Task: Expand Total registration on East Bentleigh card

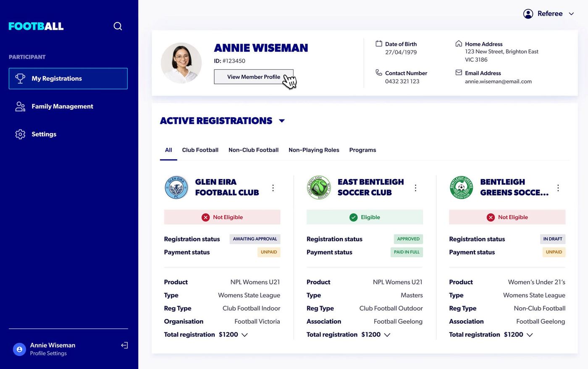Action: pyautogui.click(x=387, y=335)
